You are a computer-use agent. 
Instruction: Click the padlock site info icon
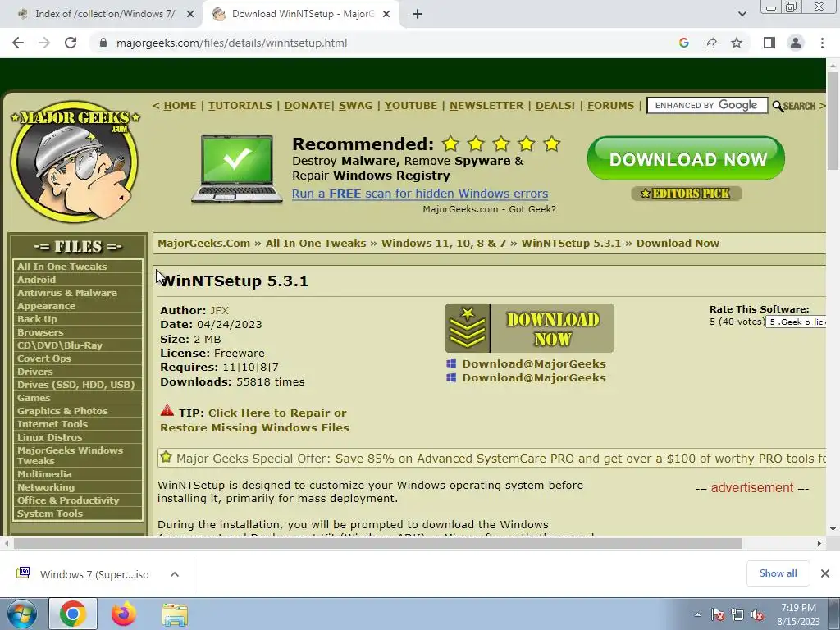(103, 43)
